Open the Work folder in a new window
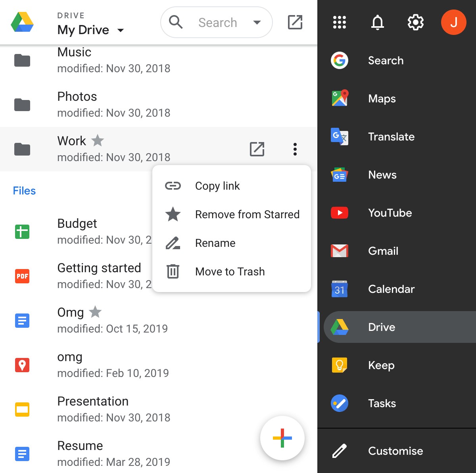 257,149
